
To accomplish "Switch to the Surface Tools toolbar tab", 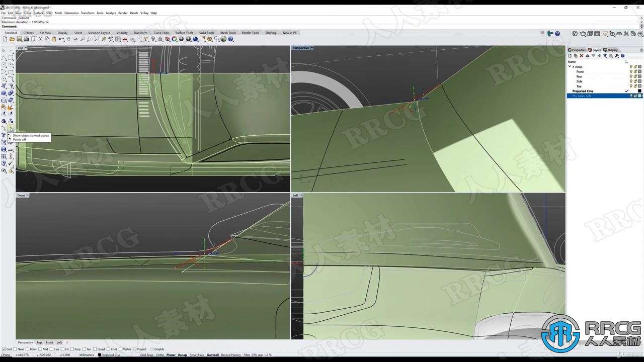I will tap(184, 33).
